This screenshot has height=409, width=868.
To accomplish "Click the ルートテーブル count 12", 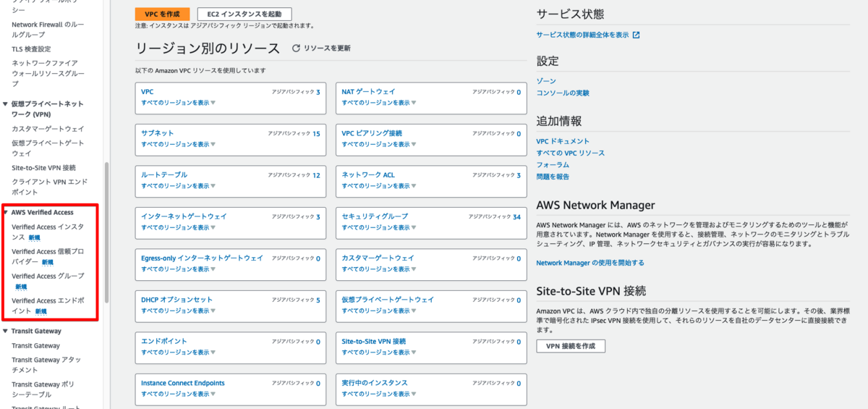I will (316, 175).
